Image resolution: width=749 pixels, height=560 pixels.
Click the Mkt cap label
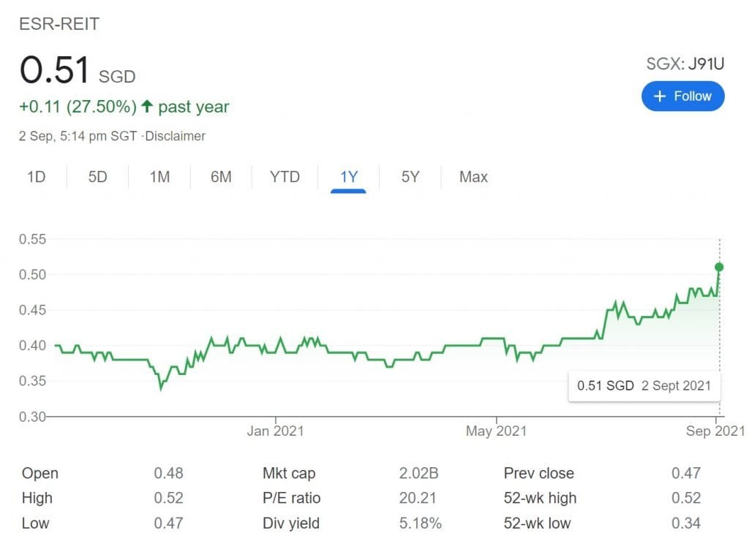coord(289,473)
